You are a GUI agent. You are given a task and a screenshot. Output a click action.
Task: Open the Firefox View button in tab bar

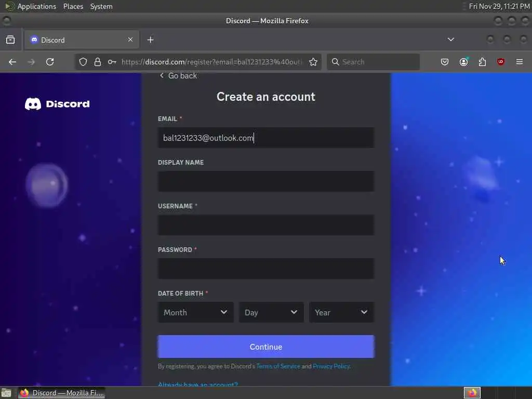point(10,40)
